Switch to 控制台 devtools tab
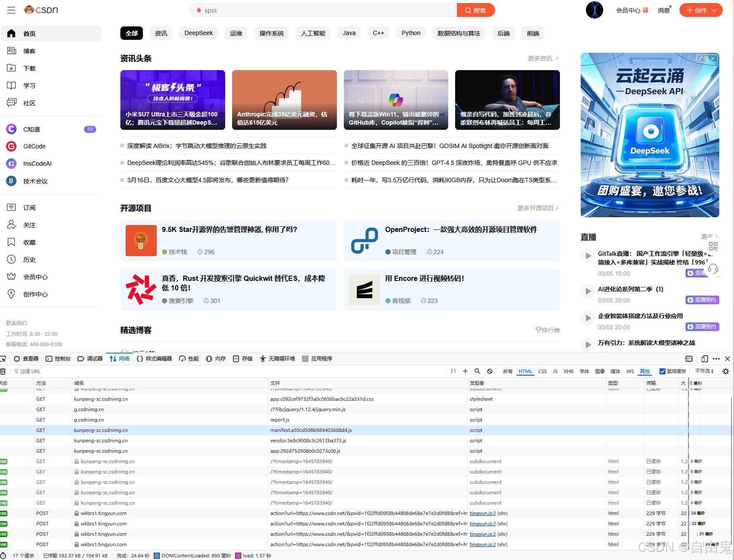 (58, 359)
